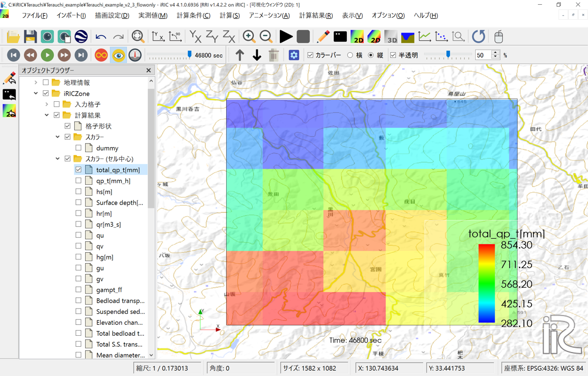Open the scattered chart window
Viewport: 588px width, 376px height.
pyautogui.click(x=441, y=37)
